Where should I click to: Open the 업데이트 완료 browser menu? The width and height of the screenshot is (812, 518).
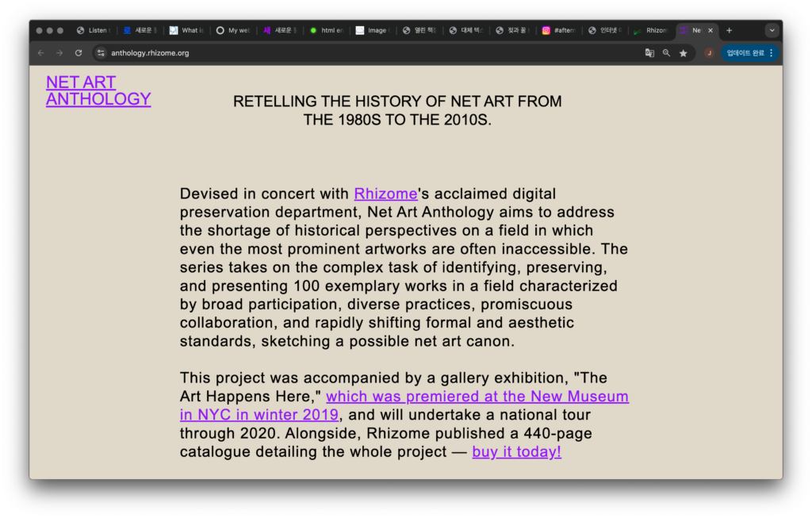point(750,53)
